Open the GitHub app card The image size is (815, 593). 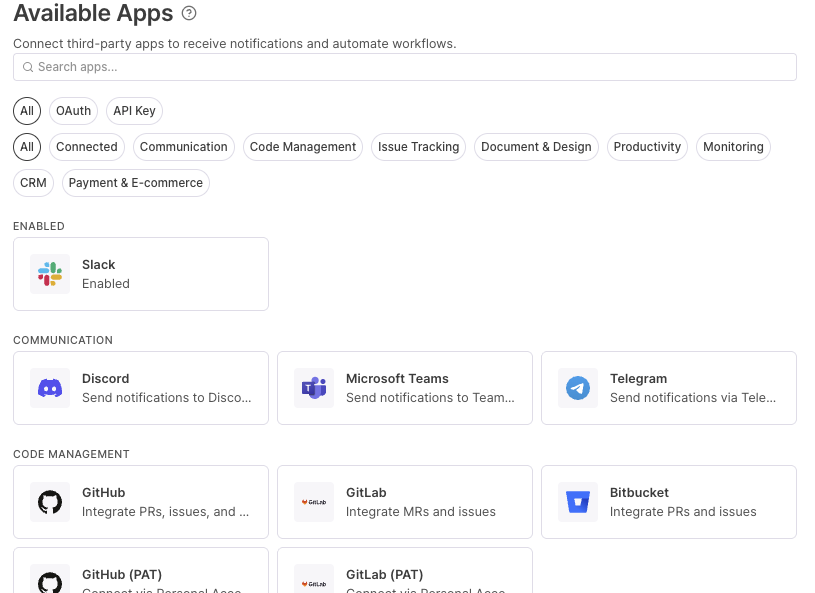tap(141, 502)
